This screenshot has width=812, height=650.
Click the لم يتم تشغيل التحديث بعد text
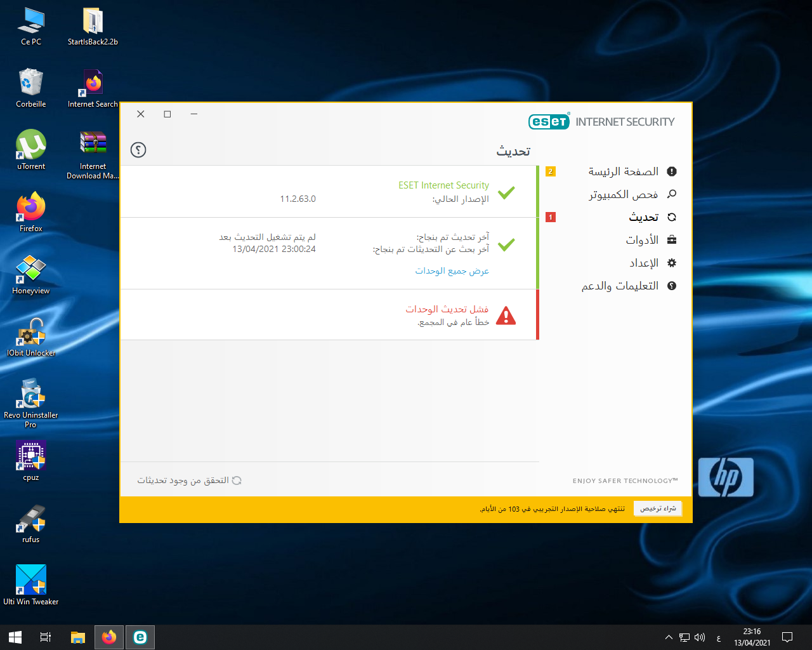tap(267, 237)
